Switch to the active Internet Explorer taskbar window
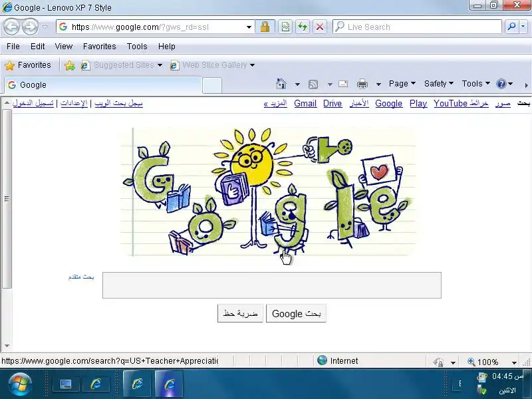532x399 pixels. (x=169, y=384)
